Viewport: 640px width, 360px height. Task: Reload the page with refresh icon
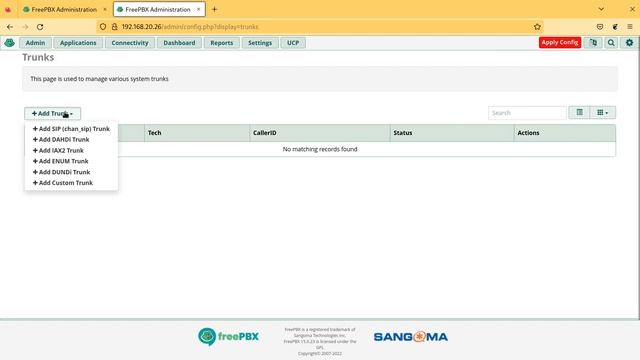click(x=40, y=27)
